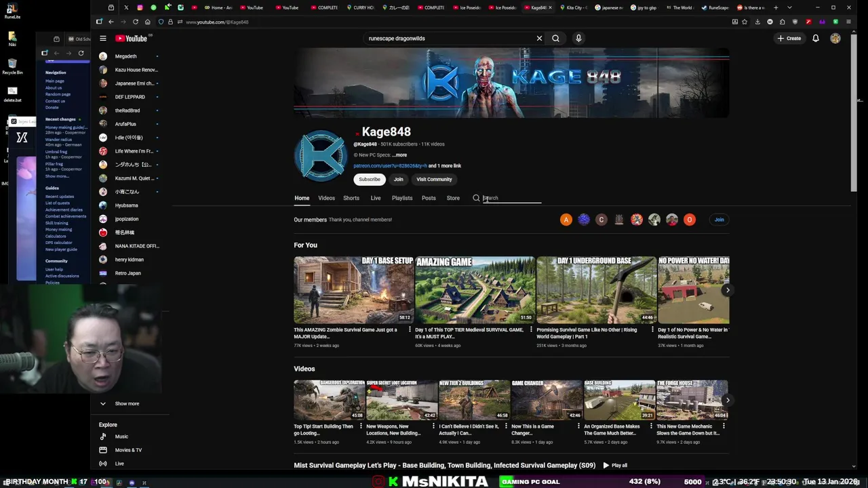Show next Videos row arrow
The height and width of the screenshot is (488, 868).
pos(728,401)
